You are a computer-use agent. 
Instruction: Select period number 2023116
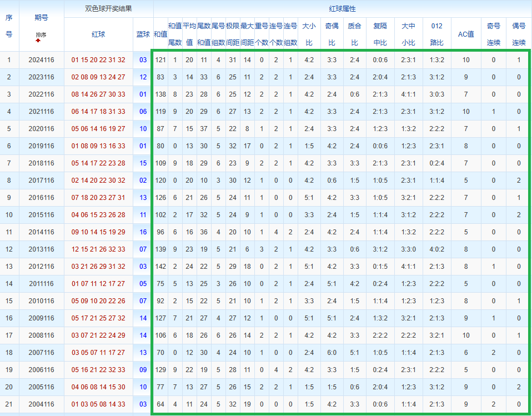pos(42,77)
